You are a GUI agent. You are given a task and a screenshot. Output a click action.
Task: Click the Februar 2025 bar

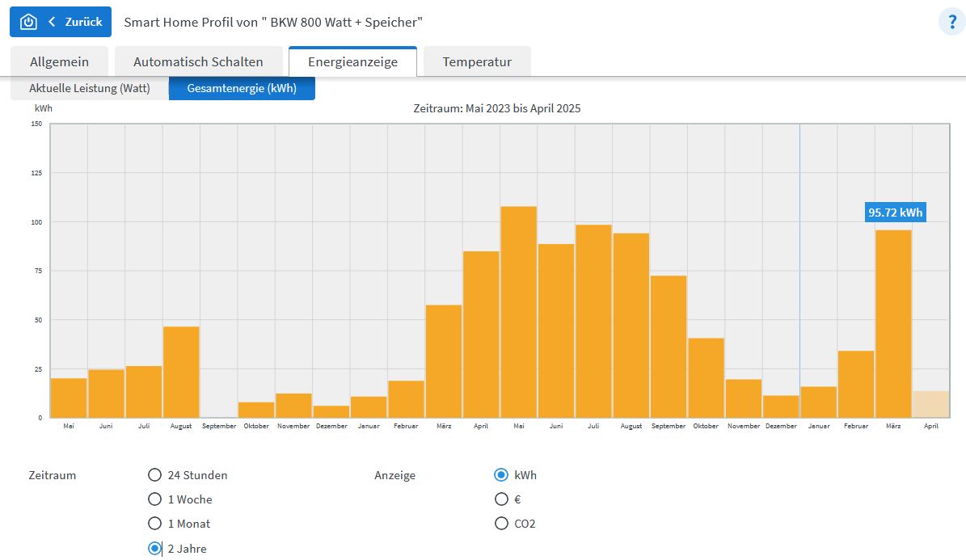856,385
